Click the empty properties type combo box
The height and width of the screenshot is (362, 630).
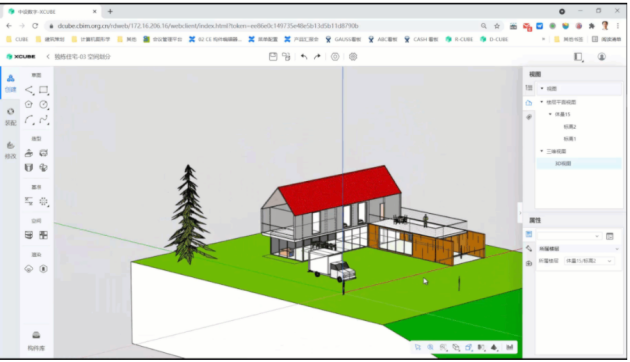pyautogui.click(x=569, y=236)
